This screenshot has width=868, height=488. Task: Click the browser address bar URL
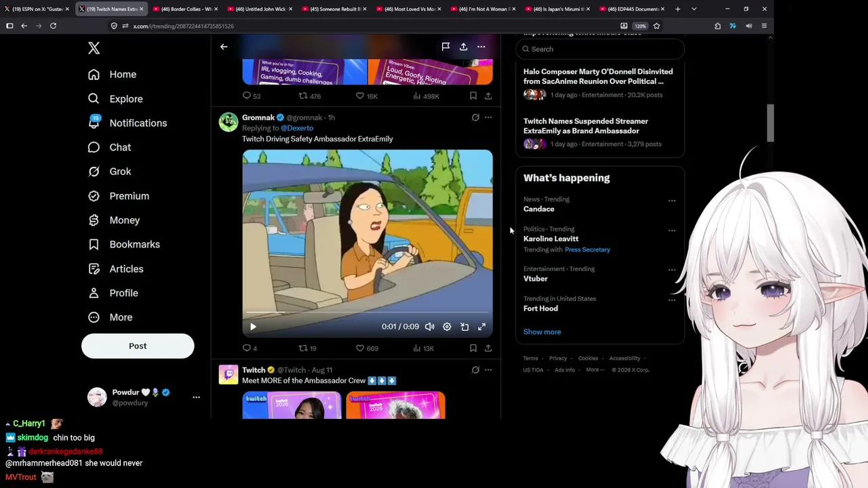pyautogui.click(x=184, y=26)
